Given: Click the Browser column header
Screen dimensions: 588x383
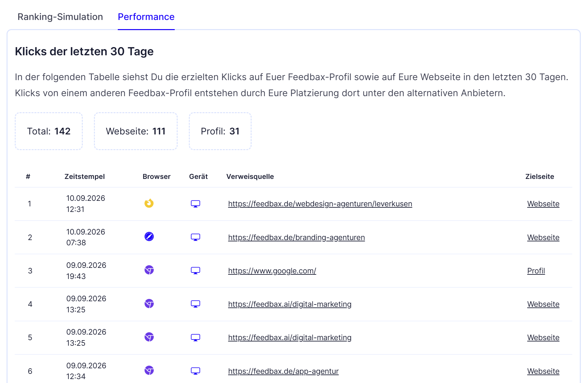Looking at the screenshot, I should point(156,177).
